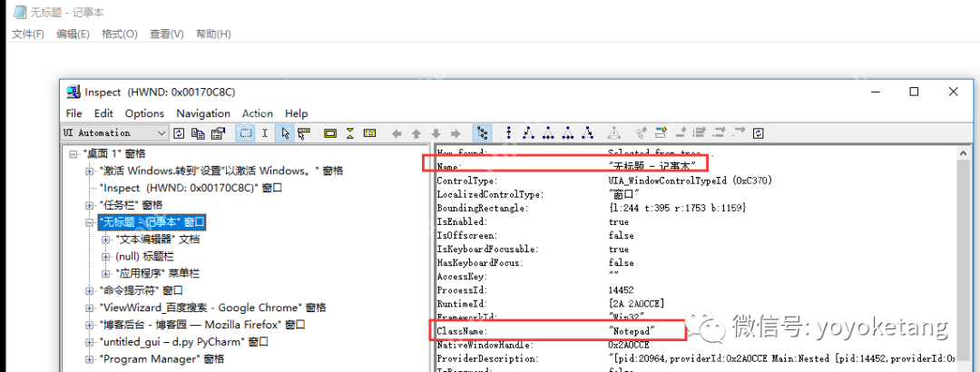Viewport: 980px width, 372px height.
Task: Click the Inspect window title bar icon
Action: tap(74, 92)
